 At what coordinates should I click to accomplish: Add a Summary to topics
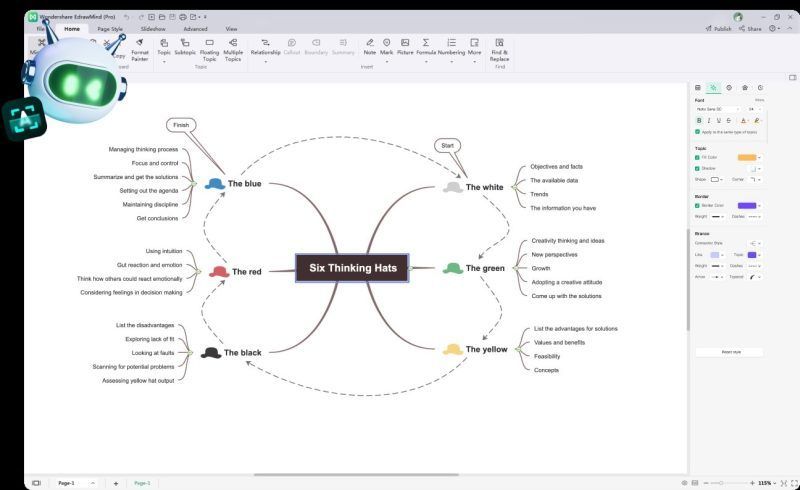pyautogui.click(x=343, y=47)
